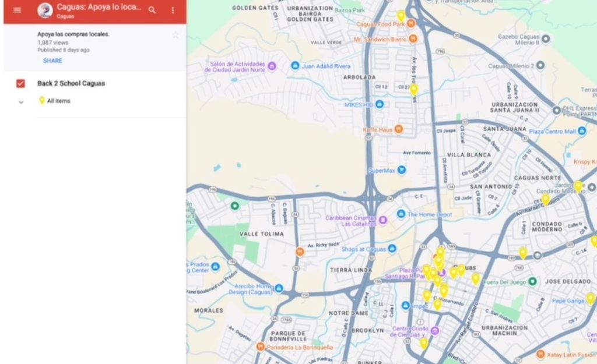Click the SHARE link
This screenshot has height=364, width=597.
[52, 61]
